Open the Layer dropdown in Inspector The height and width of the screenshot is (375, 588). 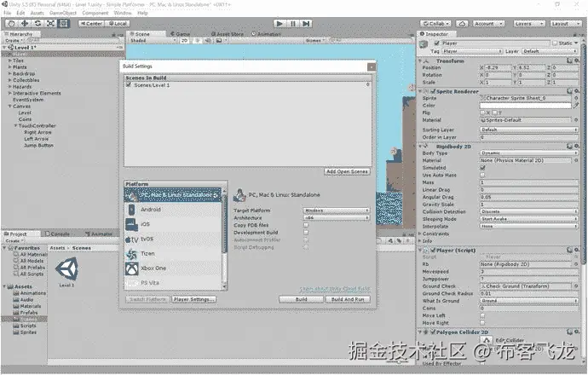coord(550,51)
